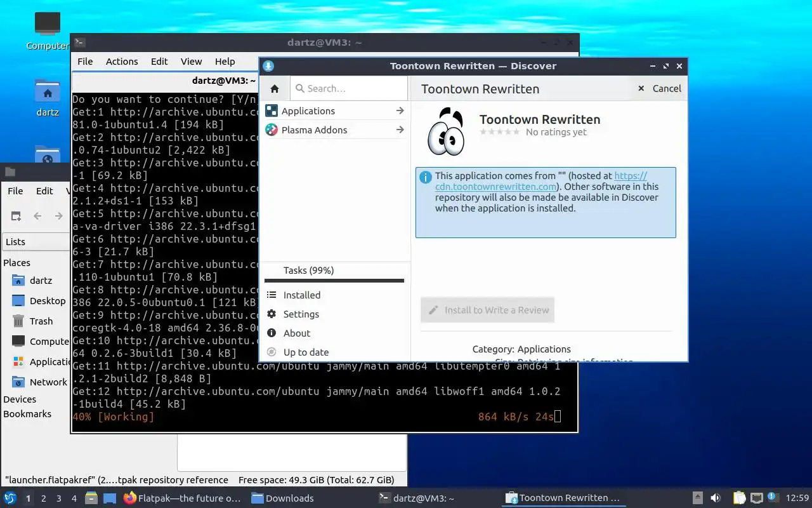
Task: Go to Discover home page
Action: pos(275,88)
